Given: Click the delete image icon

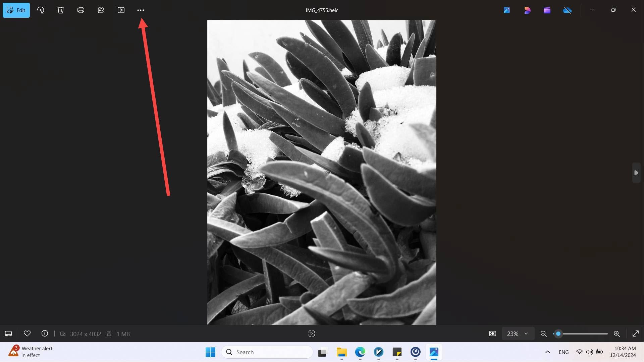Looking at the screenshot, I should 61,10.
